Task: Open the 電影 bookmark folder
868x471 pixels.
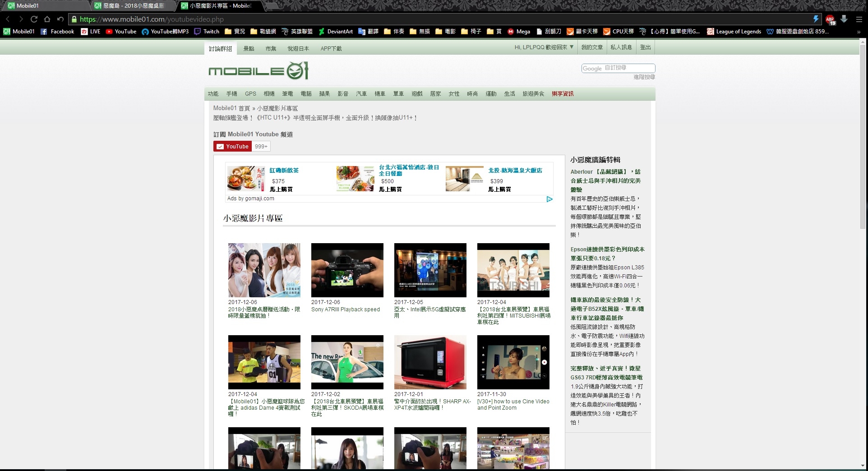Action: pos(445,32)
